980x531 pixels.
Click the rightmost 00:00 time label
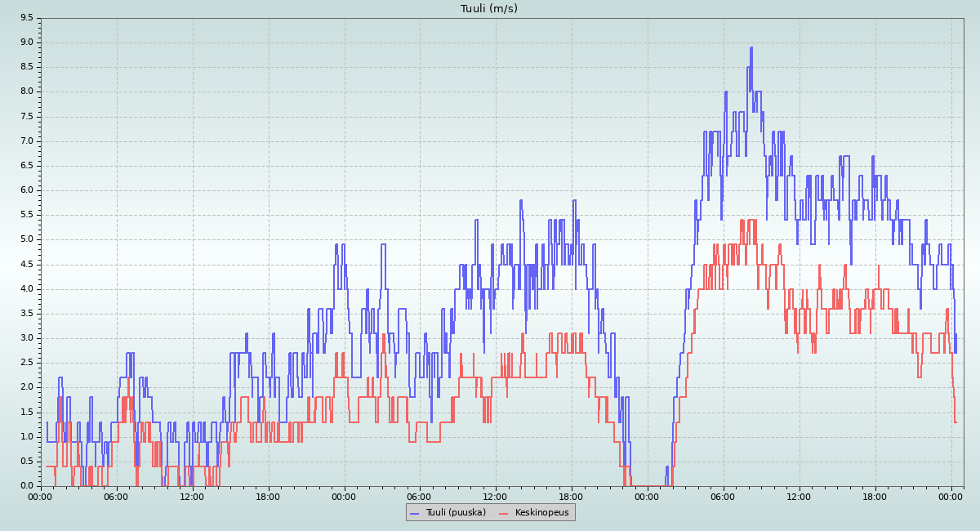[951, 496]
